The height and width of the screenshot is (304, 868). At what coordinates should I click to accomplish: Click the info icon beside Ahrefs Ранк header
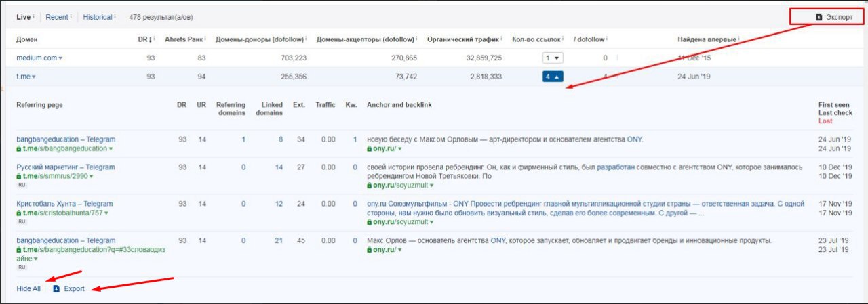pos(205,39)
